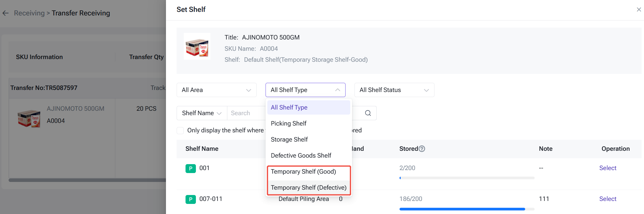The width and height of the screenshot is (644, 214).
Task: Choose Temporary Shelf (Defective) option
Action: 309,188
